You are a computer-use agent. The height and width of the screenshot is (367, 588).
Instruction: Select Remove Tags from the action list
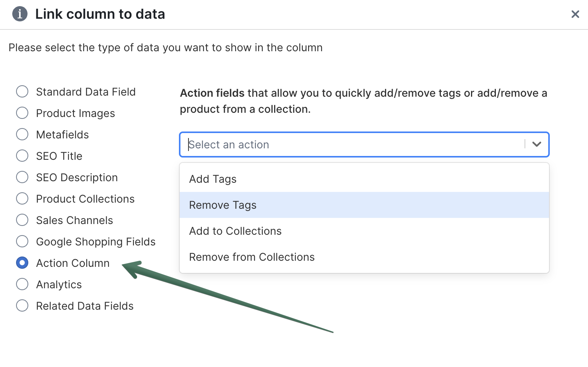[x=223, y=205]
